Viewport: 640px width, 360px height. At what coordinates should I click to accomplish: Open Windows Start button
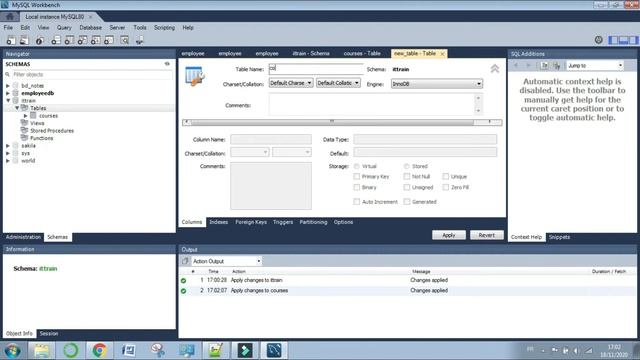click(x=13, y=351)
